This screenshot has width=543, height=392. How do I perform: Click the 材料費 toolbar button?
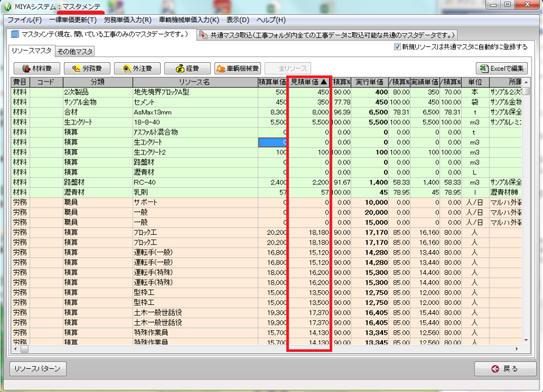(37, 68)
